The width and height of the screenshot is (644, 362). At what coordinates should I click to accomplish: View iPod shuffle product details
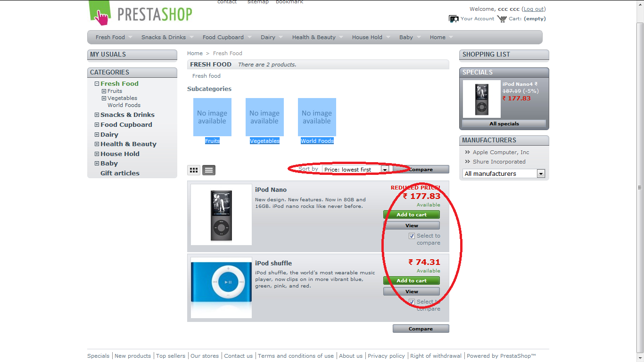(412, 292)
